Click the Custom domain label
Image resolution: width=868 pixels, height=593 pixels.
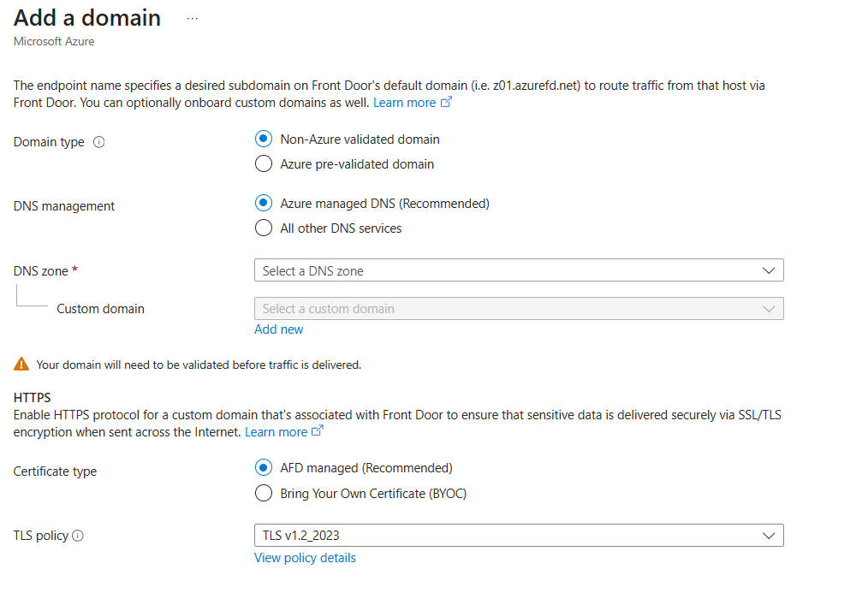pos(100,309)
